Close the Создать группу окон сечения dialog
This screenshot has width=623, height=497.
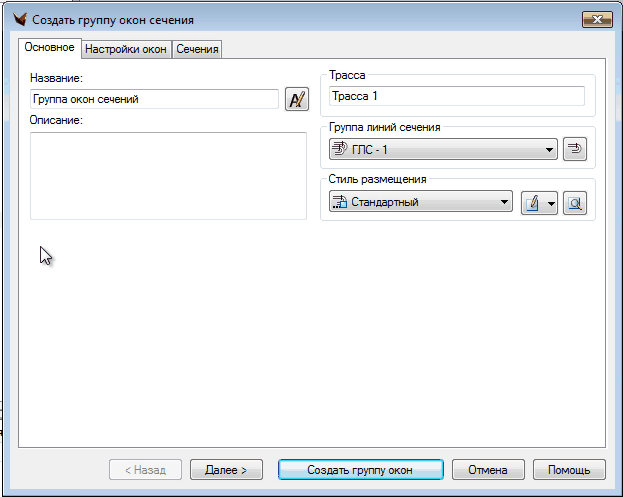click(596, 19)
